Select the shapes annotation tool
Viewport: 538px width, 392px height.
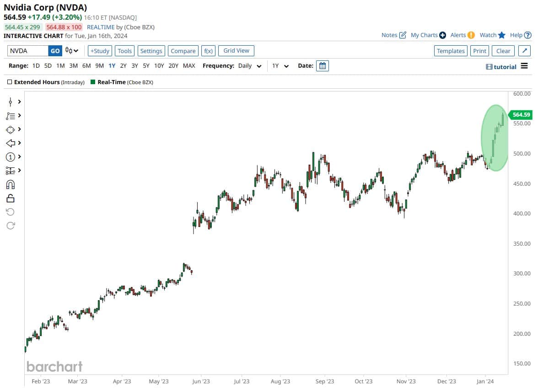[11, 129]
